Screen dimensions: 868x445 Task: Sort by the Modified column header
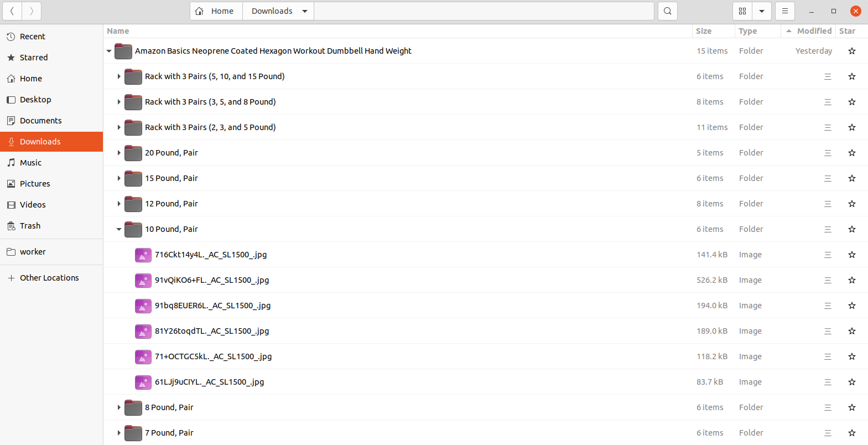pyautogui.click(x=814, y=31)
